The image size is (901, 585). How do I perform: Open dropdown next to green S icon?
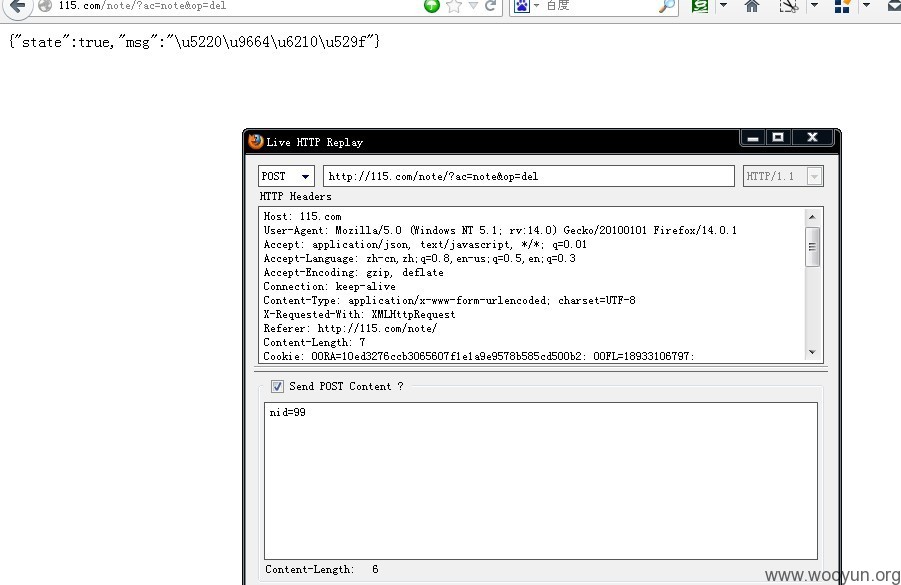point(723,6)
